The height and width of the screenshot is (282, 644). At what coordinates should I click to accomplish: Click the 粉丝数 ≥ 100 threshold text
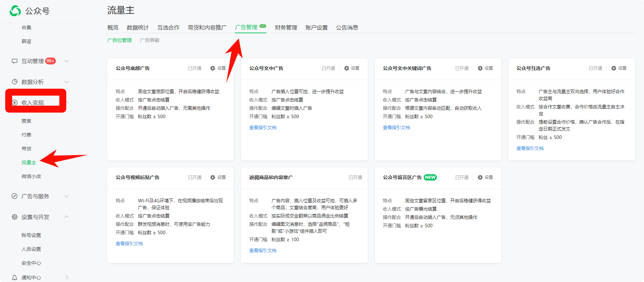click(x=285, y=239)
